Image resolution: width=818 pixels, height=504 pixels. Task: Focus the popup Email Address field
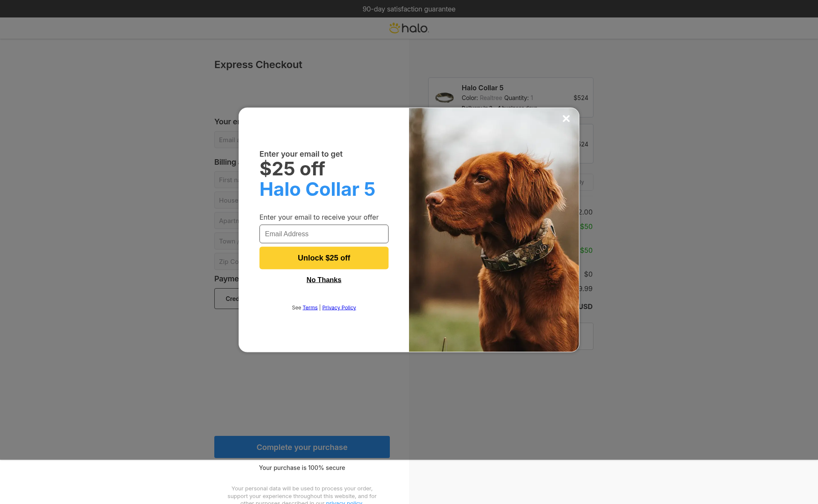tap(324, 234)
